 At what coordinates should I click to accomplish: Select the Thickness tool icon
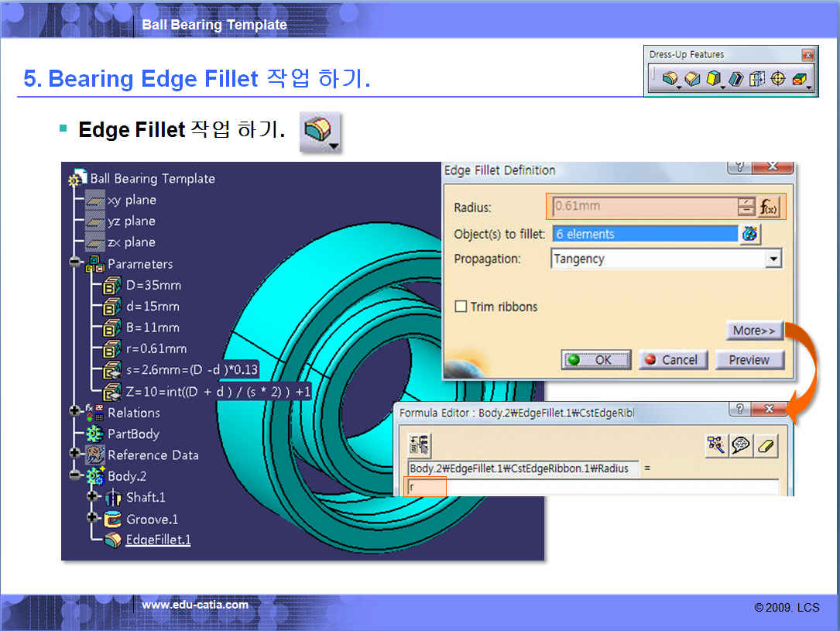tap(757, 78)
